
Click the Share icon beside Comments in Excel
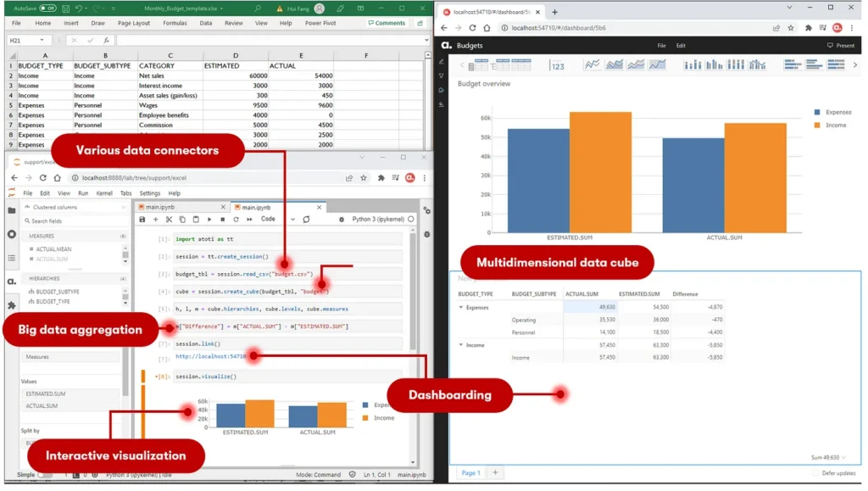click(x=420, y=23)
